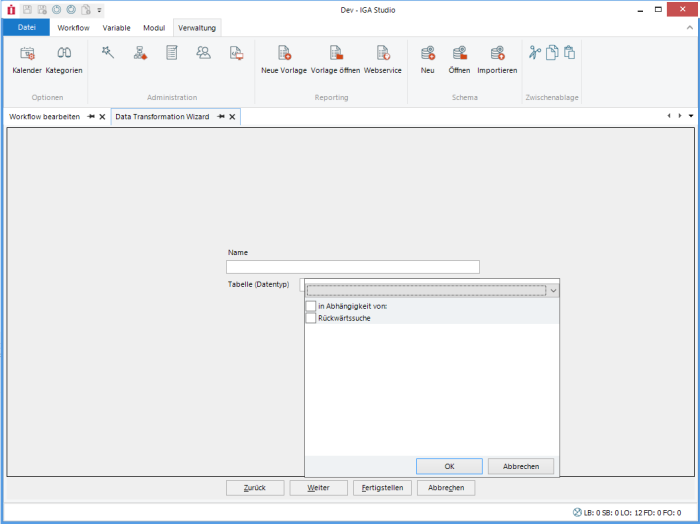Confirm the popup with OK

(x=449, y=466)
